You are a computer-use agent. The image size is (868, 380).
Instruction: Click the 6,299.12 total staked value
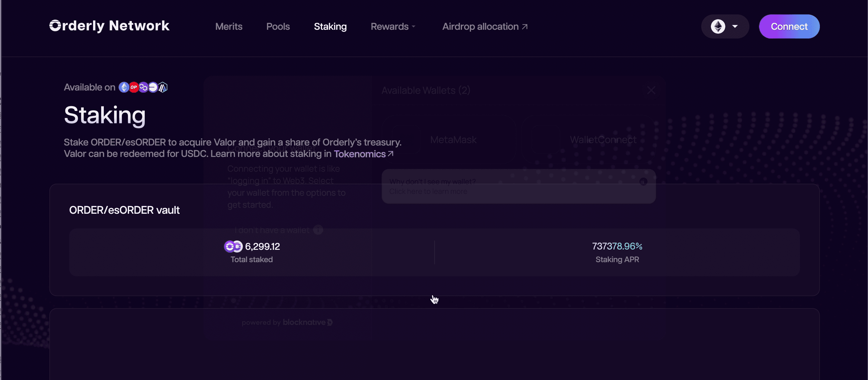pyautogui.click(x=262, y=247)
